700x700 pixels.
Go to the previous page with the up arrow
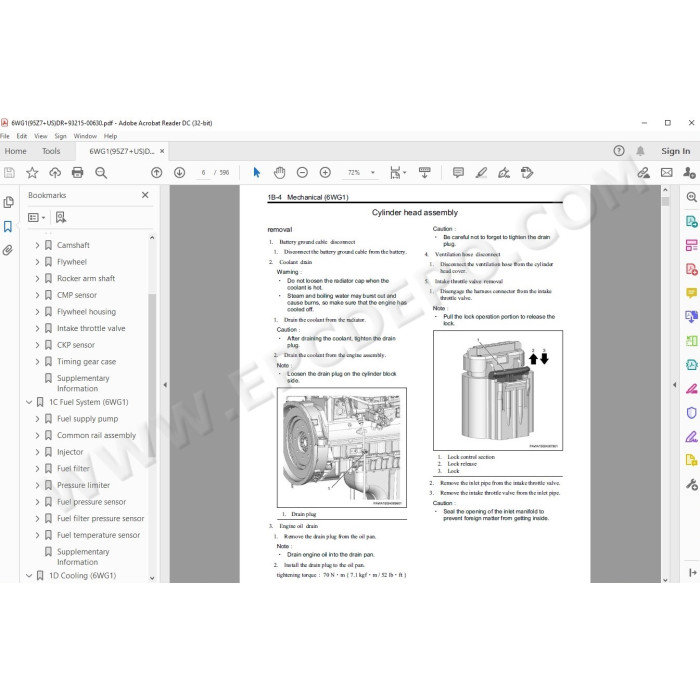[157, 173]
